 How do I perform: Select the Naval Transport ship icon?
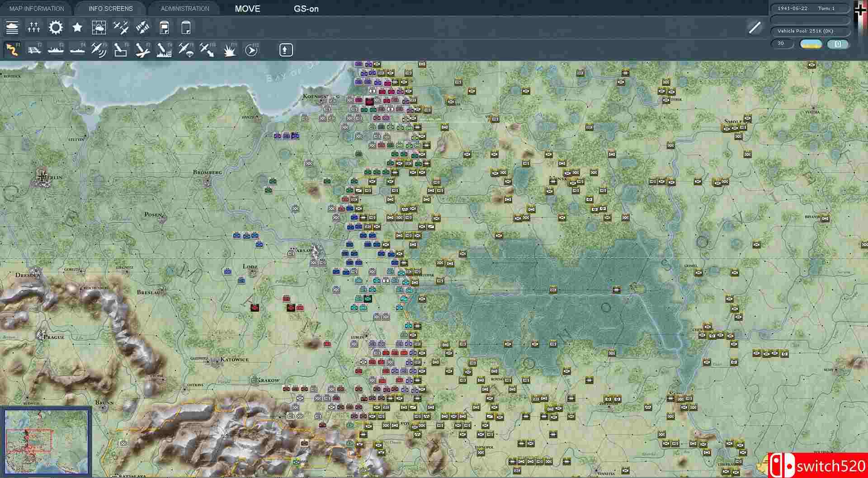pos(56,50)
